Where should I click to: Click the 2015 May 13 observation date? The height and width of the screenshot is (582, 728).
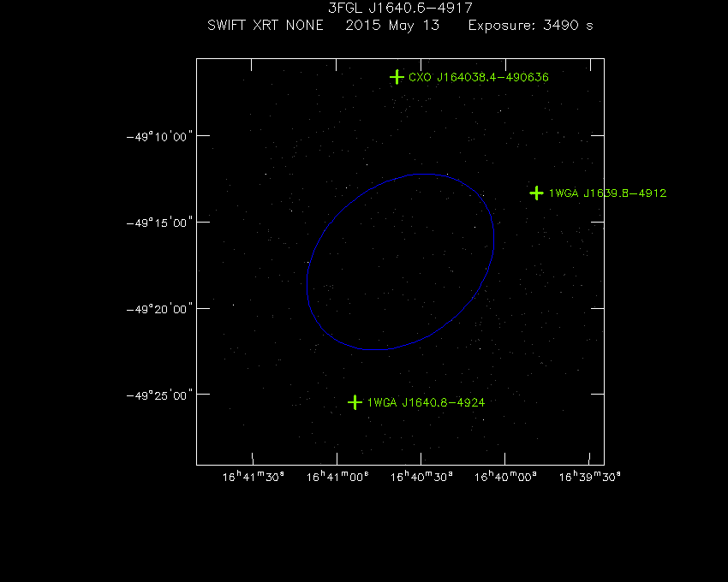(x=392, y=25)
